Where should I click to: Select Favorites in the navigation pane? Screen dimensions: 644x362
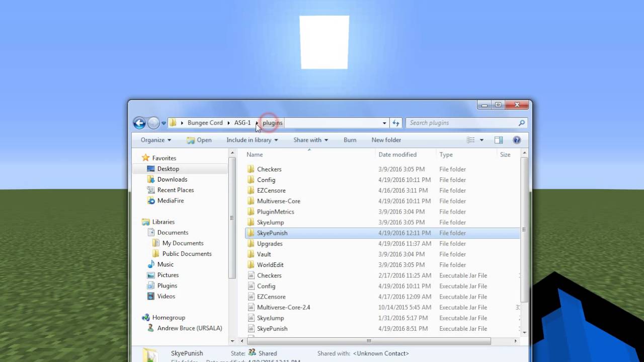coord(164,158)
